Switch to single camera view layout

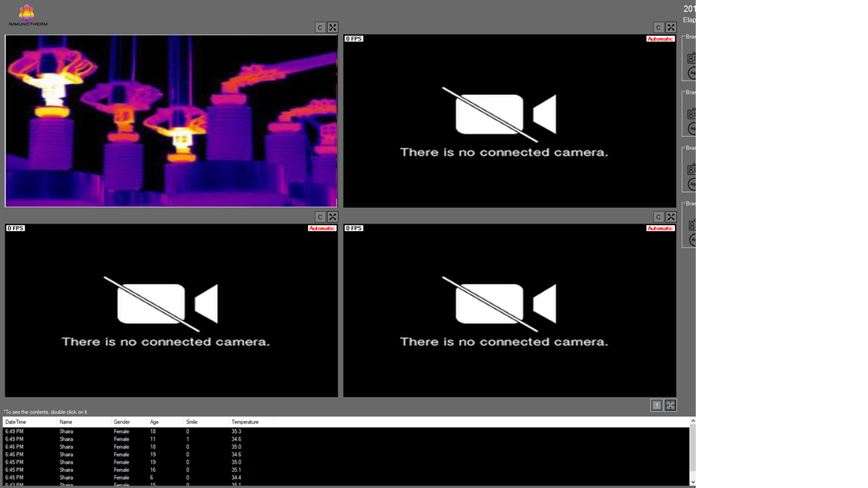[x=656, y=405]
